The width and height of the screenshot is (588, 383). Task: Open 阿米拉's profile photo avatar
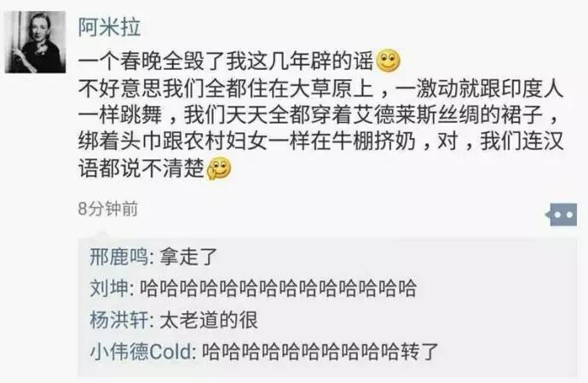click(x=35, y=42)
